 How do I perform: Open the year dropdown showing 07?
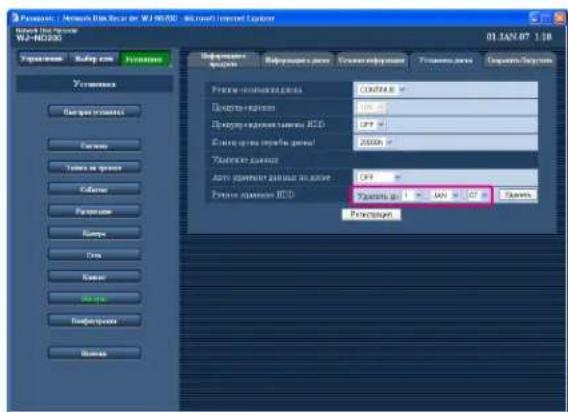pos(477,196)
